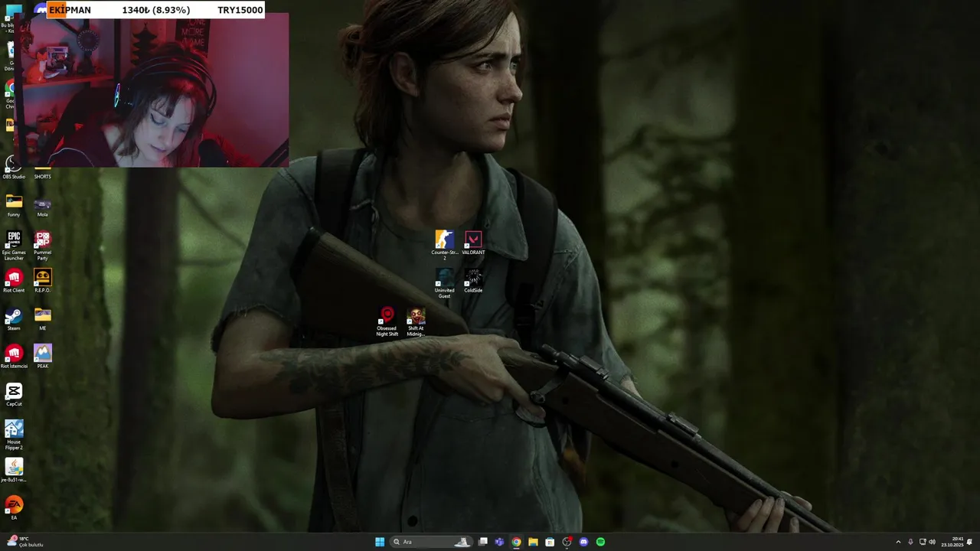Select the Riot İstemcisi shortcut
The width and height of the screenshot is (980, 551).
(x=14, y=357)
